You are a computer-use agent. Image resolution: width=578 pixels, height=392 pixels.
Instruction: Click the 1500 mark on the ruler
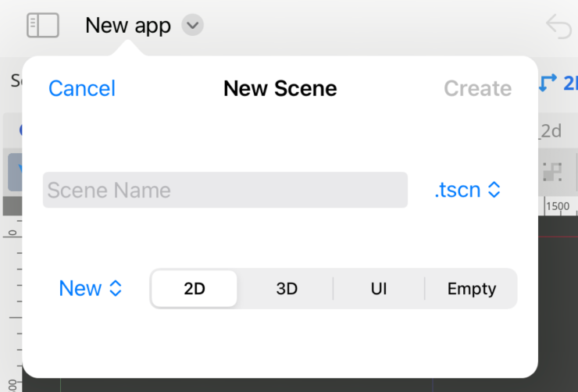(558, 206)
